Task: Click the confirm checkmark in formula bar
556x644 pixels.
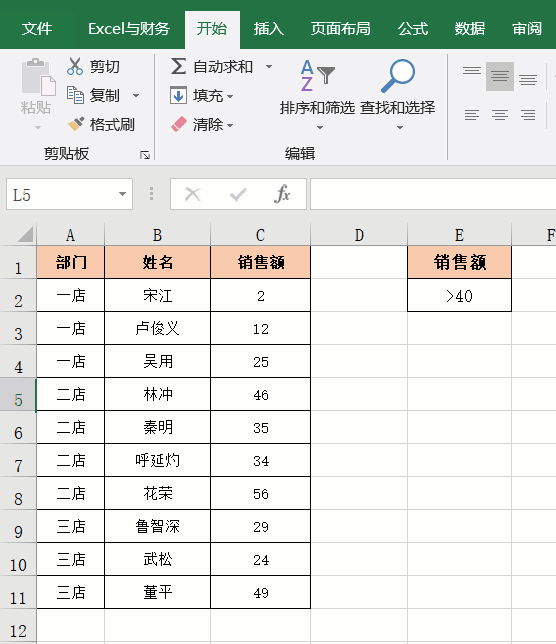Action: [238, 194]
